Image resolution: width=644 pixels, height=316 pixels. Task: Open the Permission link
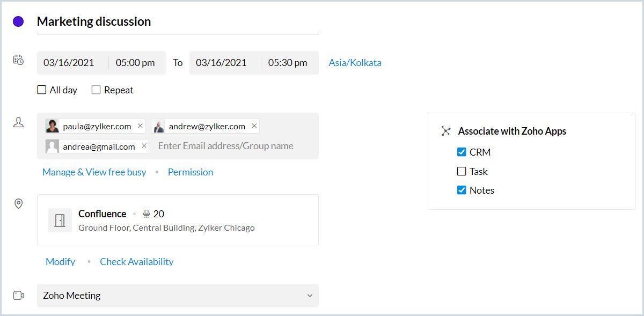[191, 172]
